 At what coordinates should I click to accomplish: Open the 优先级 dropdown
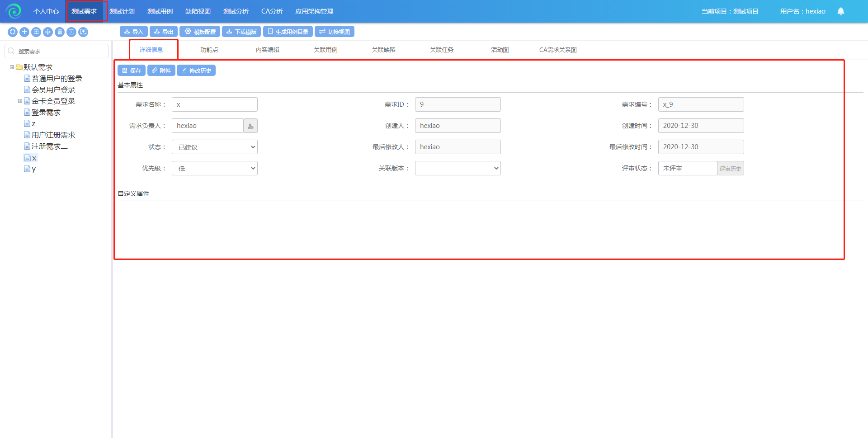tap(214, 169)
